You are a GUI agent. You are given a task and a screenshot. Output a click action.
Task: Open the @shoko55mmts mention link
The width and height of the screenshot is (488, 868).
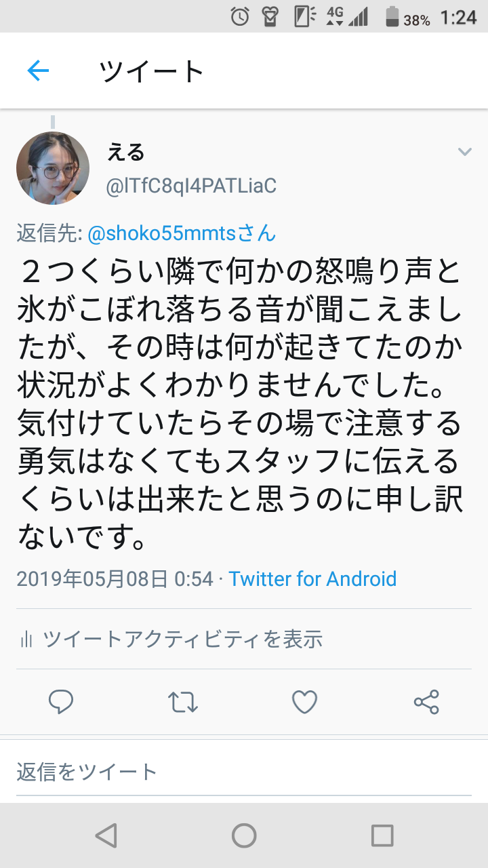point(182,233)
